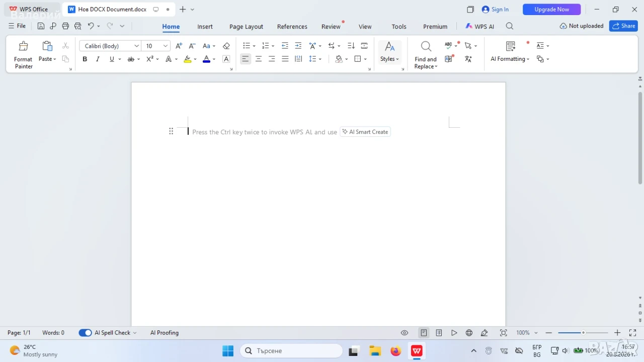The image size is (644, 362).
Task: Click the Print icon in quick toolbar
Action: coord(65,26)
